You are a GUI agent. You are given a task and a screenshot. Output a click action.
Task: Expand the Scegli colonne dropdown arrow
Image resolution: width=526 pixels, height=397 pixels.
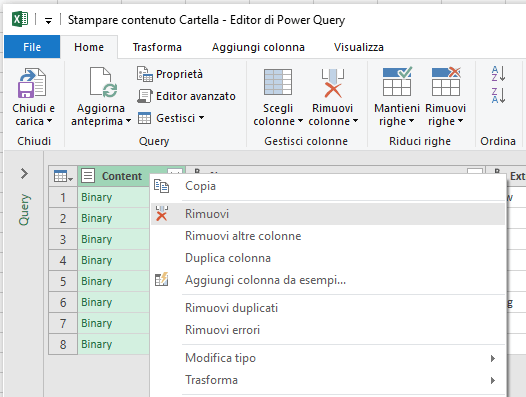(300, 120)
